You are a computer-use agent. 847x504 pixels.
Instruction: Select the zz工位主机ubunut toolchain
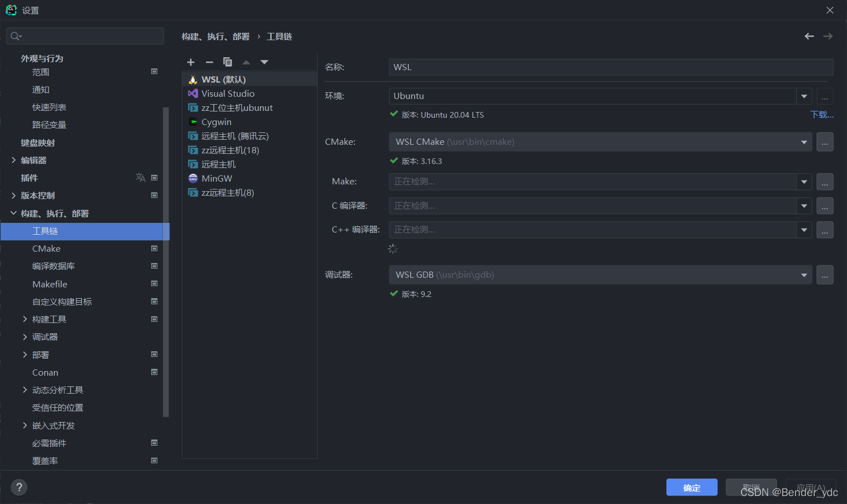tap(249, 107)
